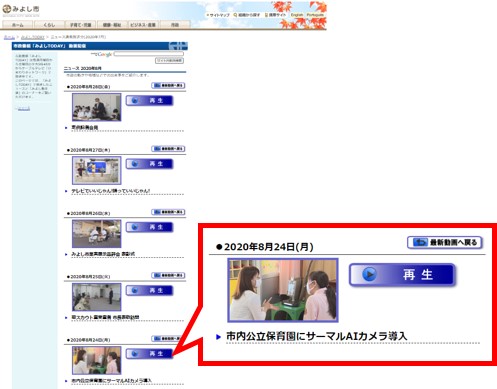Open the ホーム navigation tab
Viewport: 497px width, 389px height.
click(x=18, y=25)
